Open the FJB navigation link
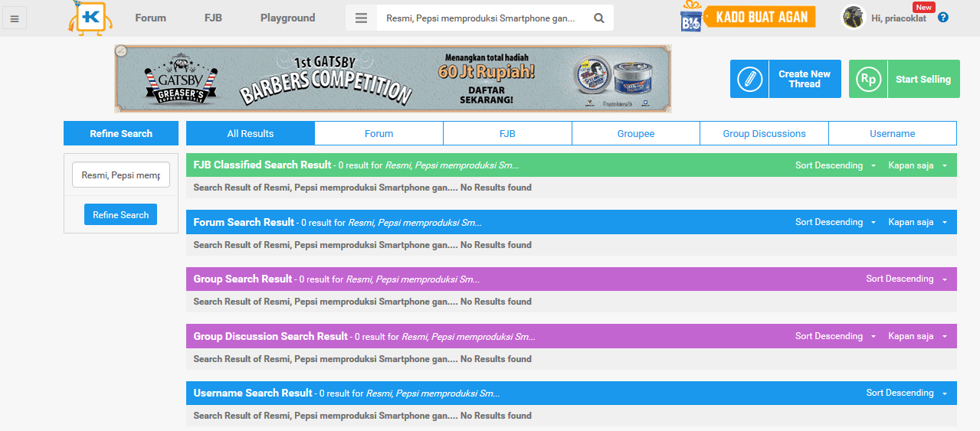 213,18
